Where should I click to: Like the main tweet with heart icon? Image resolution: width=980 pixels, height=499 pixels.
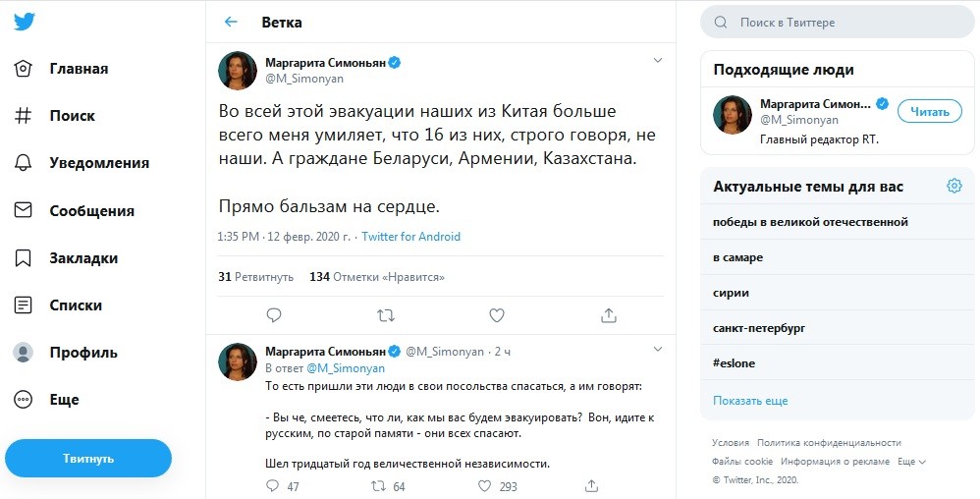(497, 315)
